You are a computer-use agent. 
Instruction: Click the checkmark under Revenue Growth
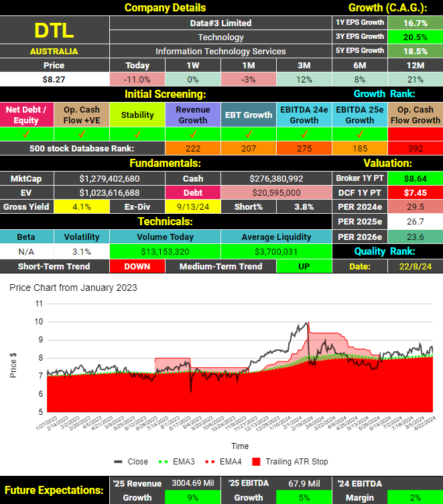coord(193,134)
